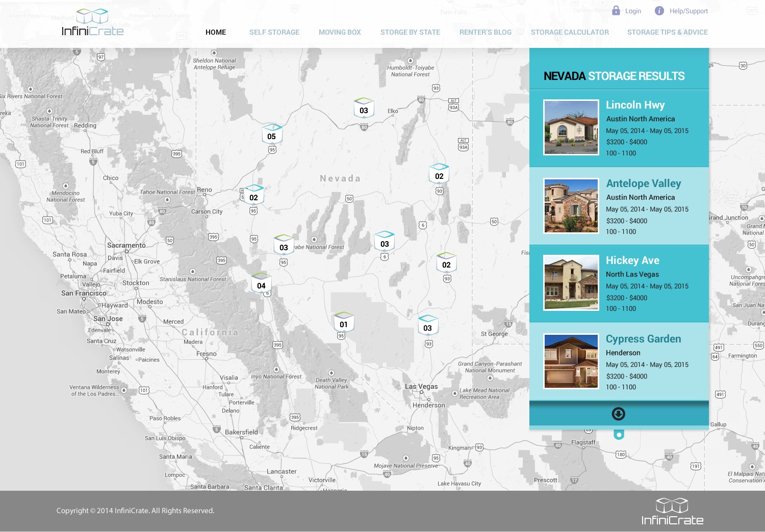
Task: Click the San Francisco label on map
Action: [x=84, y=293]
